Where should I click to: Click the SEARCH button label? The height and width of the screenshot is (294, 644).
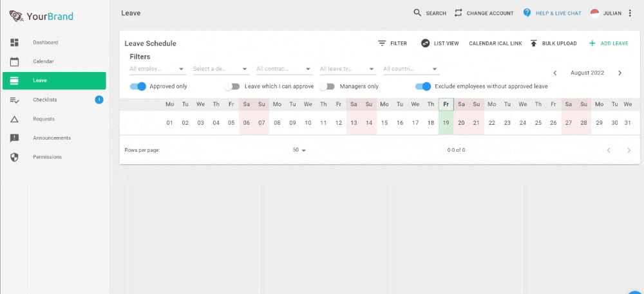tap(436, 13)
